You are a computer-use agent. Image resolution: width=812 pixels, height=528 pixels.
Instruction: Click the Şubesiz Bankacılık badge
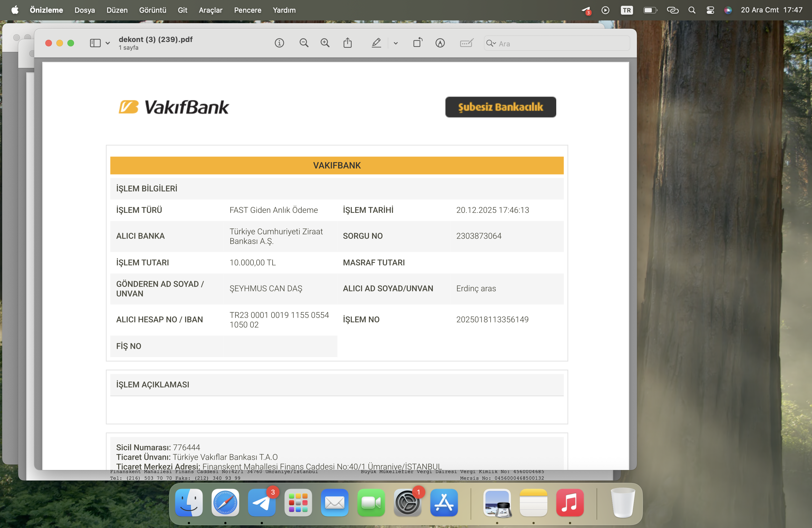click(x=500, y=107)
